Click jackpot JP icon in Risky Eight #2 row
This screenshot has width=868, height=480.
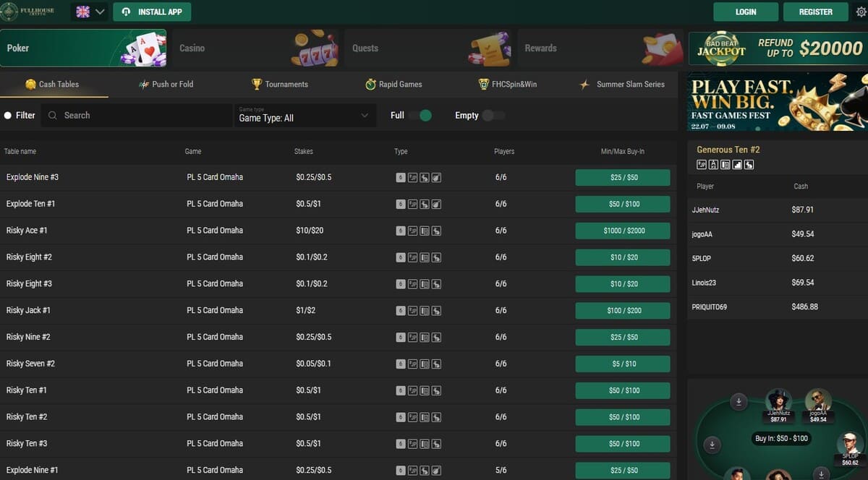(412, 257)
